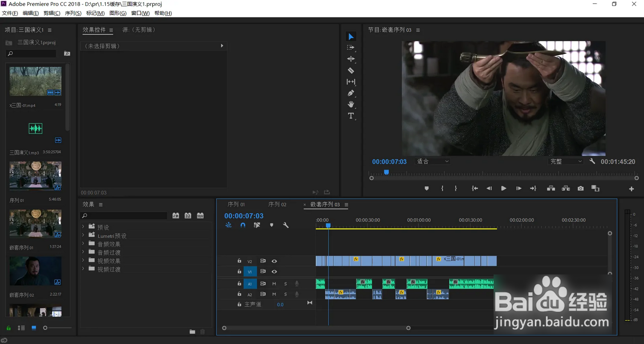Image resolution: width=644 pixels, height=344 pixels.
Task: Filter effects by YUV icon
Action: pos(200,216)
